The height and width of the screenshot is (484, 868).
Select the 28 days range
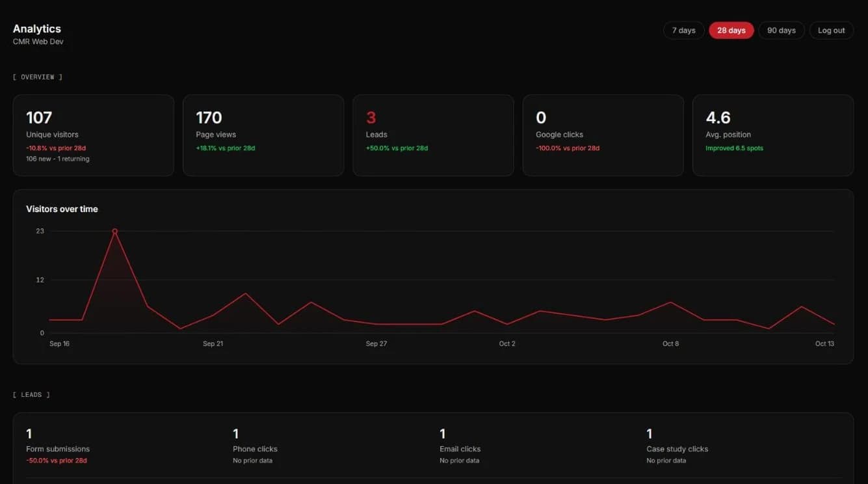(731, 31)
